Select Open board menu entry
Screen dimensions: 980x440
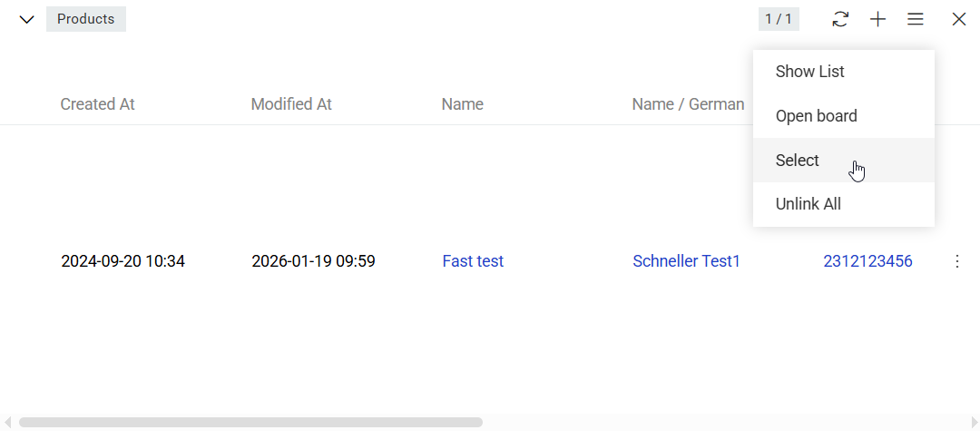tap(816, 116)
